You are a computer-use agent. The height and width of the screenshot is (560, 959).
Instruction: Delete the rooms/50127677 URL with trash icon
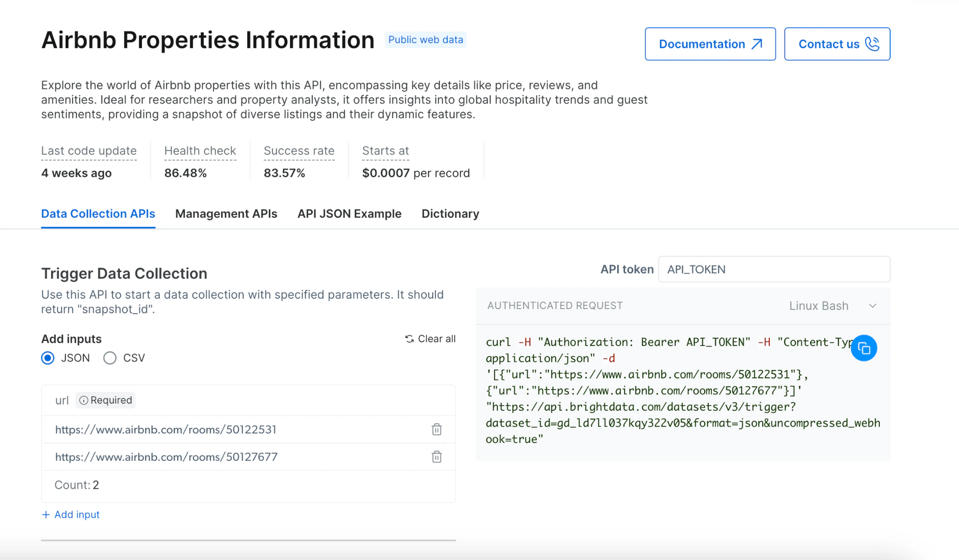tap(436, 457)
